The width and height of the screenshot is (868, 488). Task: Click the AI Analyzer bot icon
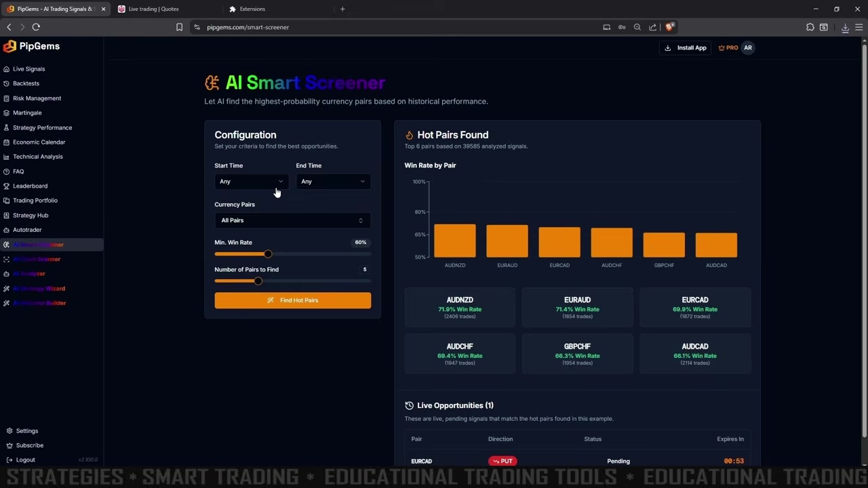tap(6, 274)
